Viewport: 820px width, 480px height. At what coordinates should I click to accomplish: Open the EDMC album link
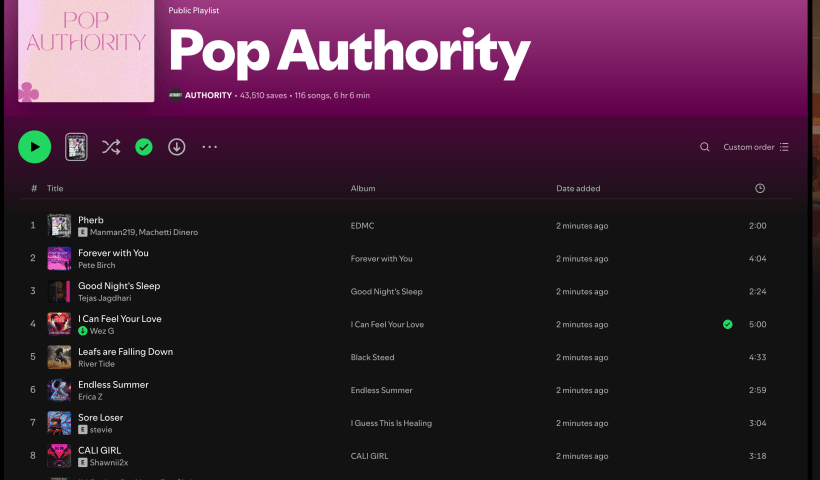tap(362, 226)
